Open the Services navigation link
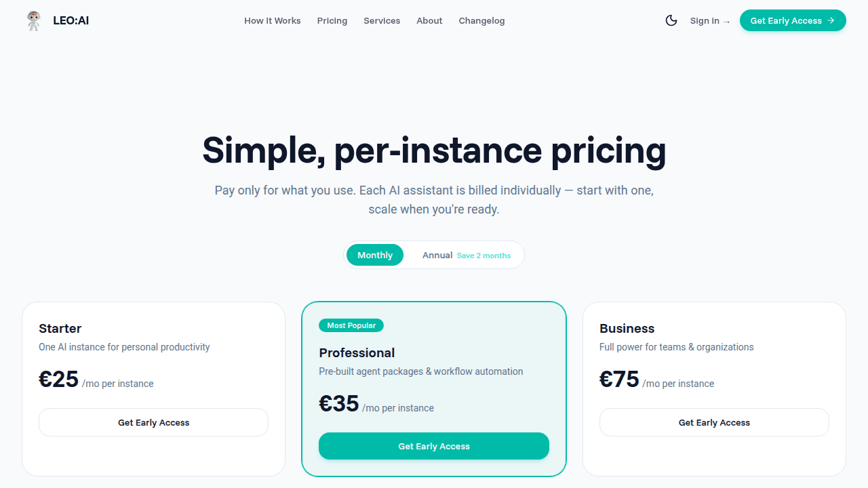The image size is (868, 488). pos(382,21)
